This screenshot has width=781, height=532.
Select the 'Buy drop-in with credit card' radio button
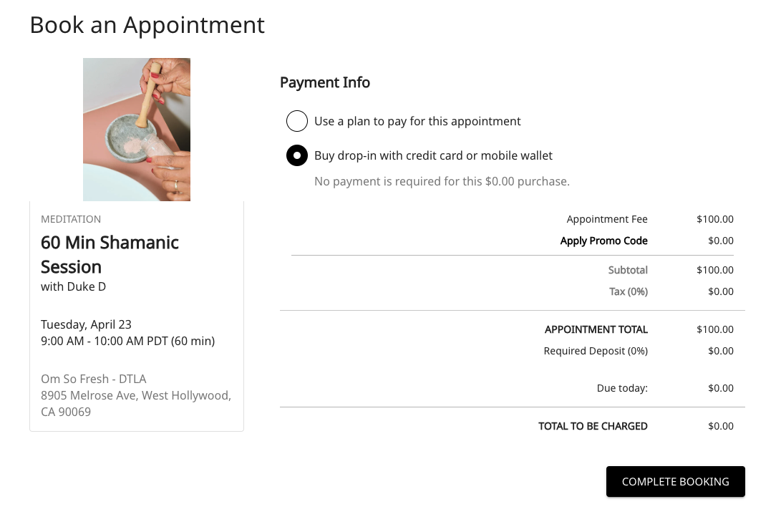(x=297, y=155)
